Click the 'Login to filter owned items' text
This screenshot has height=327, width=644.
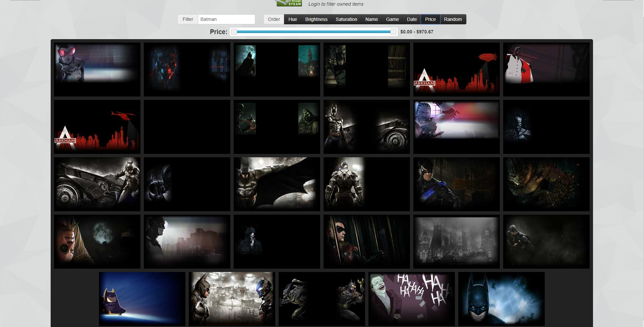pos(336,4)
